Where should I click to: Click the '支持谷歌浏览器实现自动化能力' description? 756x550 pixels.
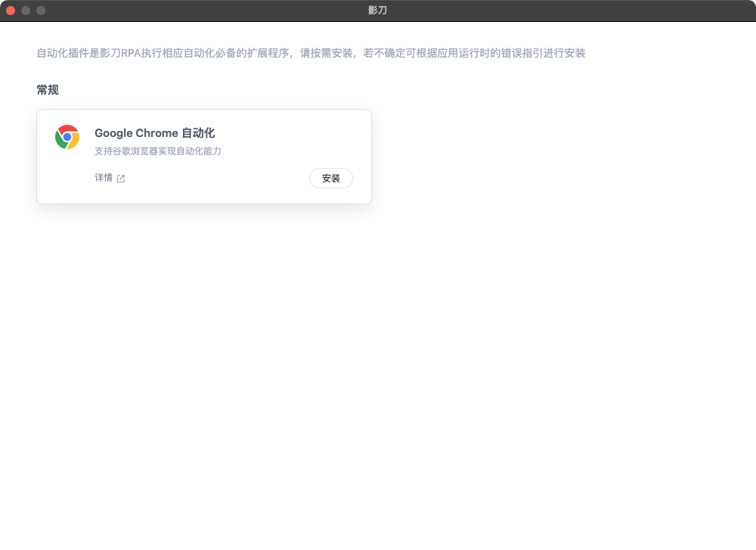pyautogui.click(x=158, y=151)
